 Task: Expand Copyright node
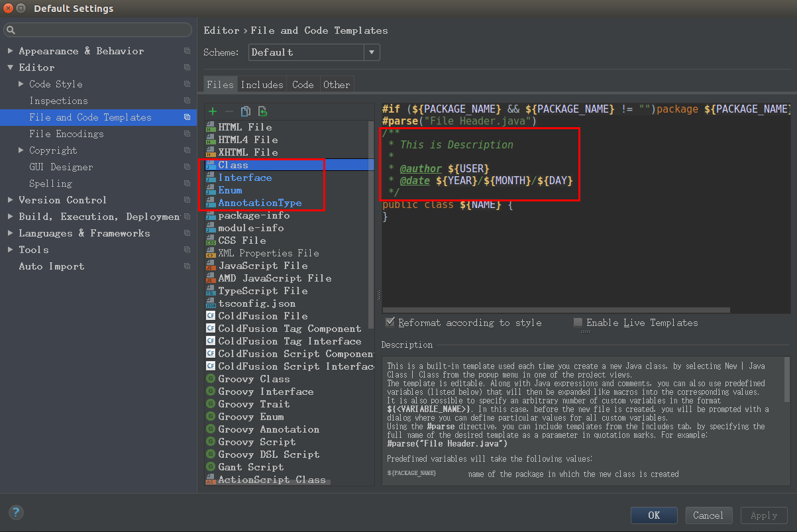pyautogui.click(x=21, y=150)
